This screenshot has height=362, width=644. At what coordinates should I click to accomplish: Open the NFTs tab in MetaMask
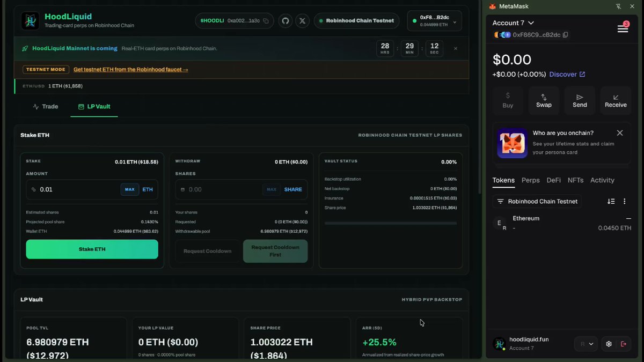click(576, 180)
